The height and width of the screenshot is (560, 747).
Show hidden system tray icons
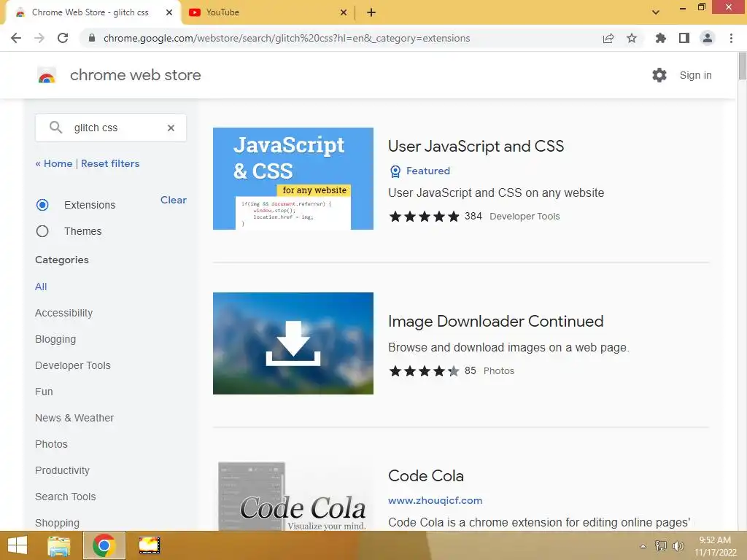tap(643, 546)
